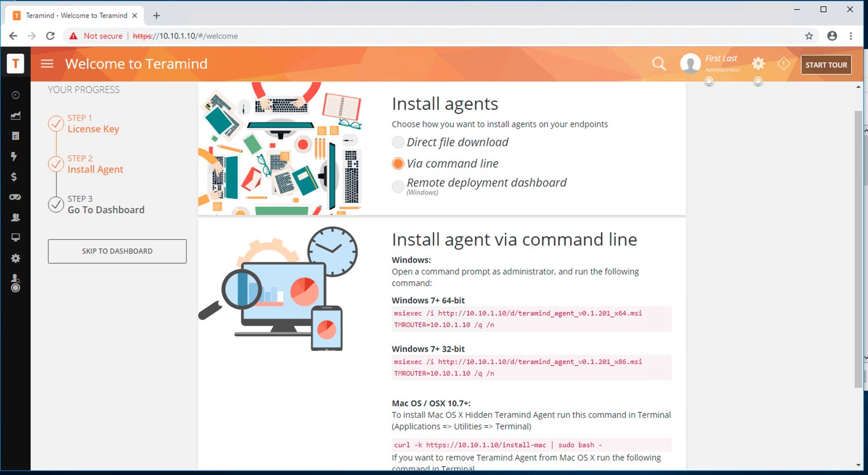The image size is (868, 475).
Task: Click the Step 2 checkmark circle
Action: 56,164
